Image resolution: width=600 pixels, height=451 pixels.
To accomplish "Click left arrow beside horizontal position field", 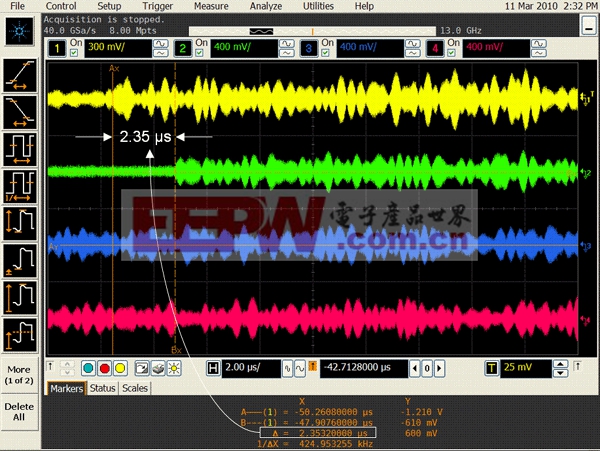I will (414, 368).
